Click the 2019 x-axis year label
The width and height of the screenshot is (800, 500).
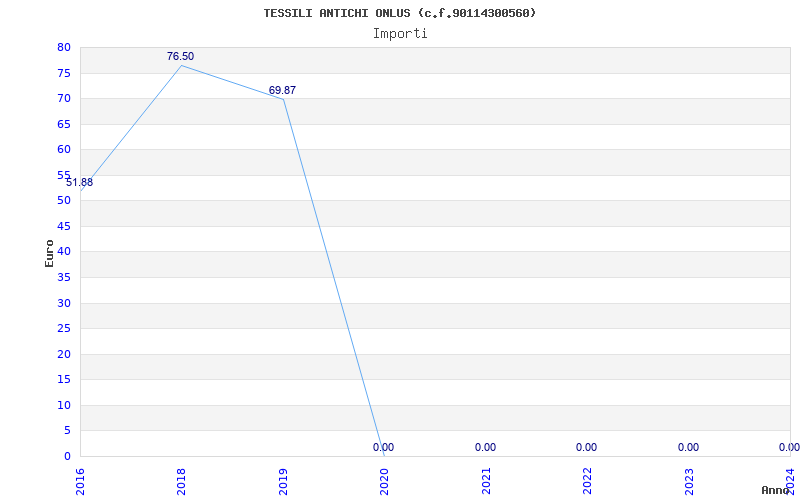click(x=283, y=482)
